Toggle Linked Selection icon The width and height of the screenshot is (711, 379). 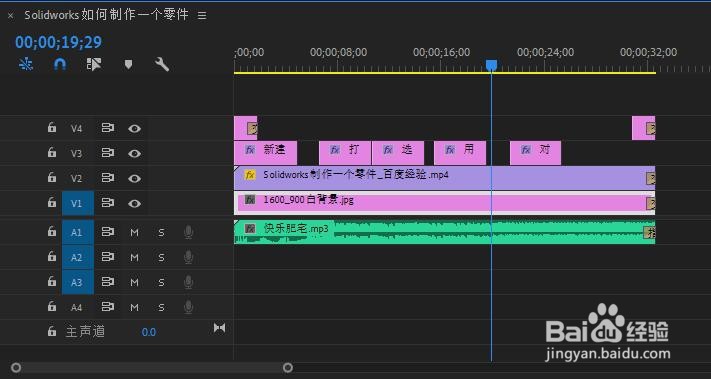[x=94, y=65]
